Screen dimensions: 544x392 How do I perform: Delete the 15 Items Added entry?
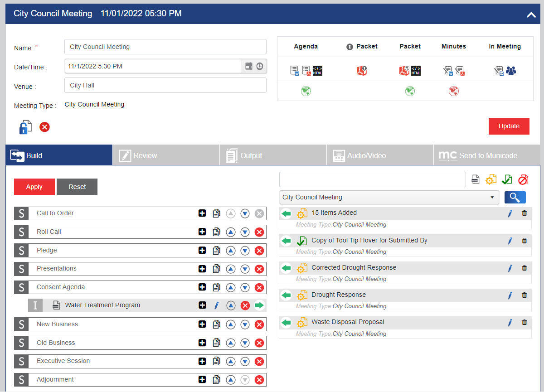525,213
